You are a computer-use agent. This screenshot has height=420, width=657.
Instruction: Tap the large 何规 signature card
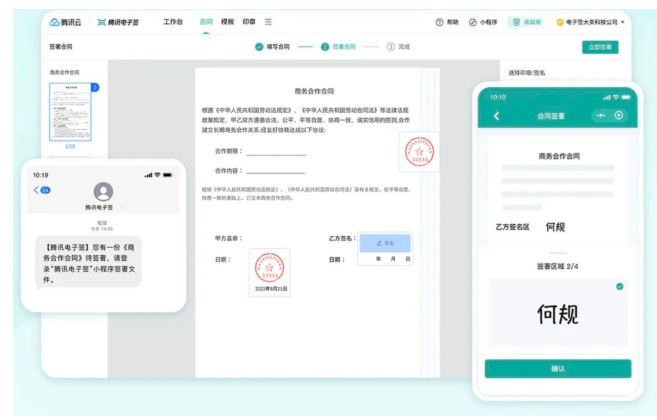pyautogui.click(x=558, y=312)
